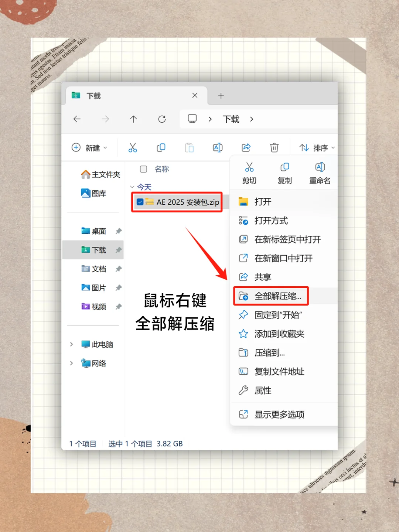
Task: Refresh the current folder view
Action: (162, 119)
